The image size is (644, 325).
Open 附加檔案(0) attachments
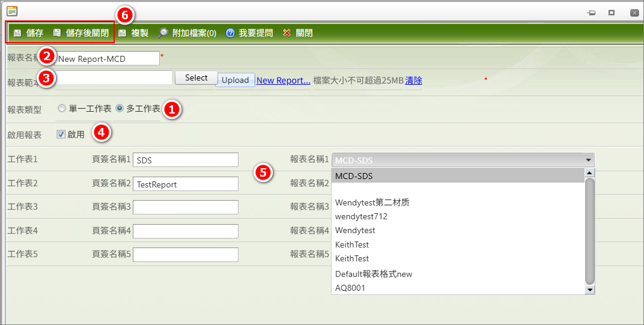coord(194,33)
